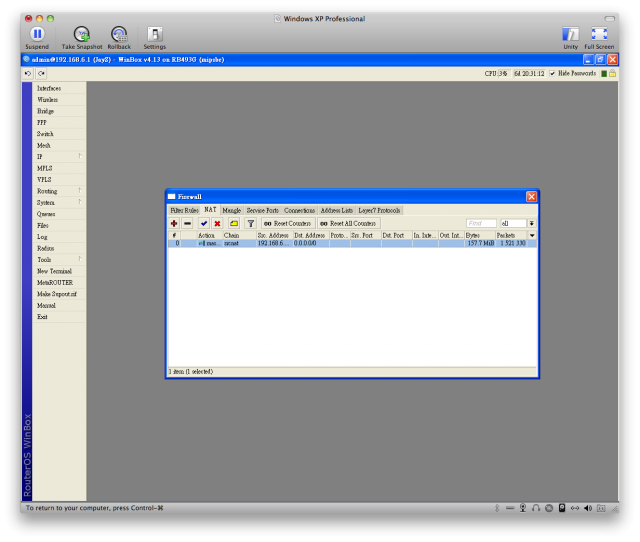Open the column selector dropdown arrow
640x542 pixels.
pyautogui.click(x=532, y=235)
